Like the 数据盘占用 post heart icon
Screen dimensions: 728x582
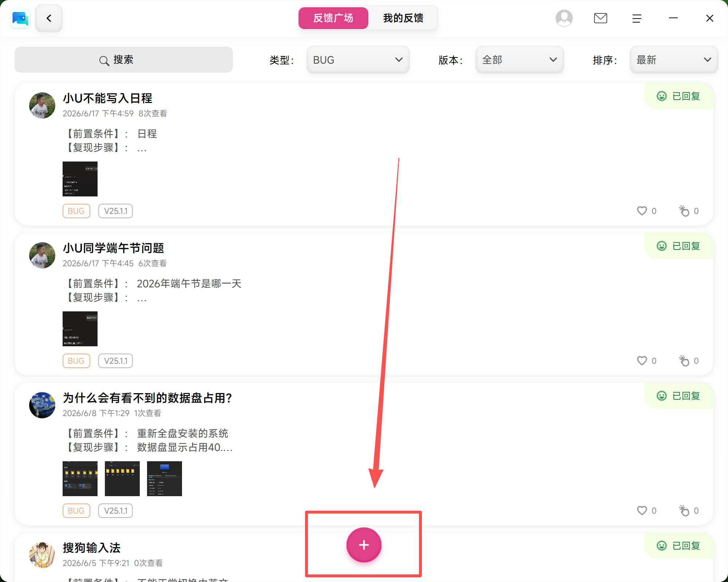tap(642, 510)
